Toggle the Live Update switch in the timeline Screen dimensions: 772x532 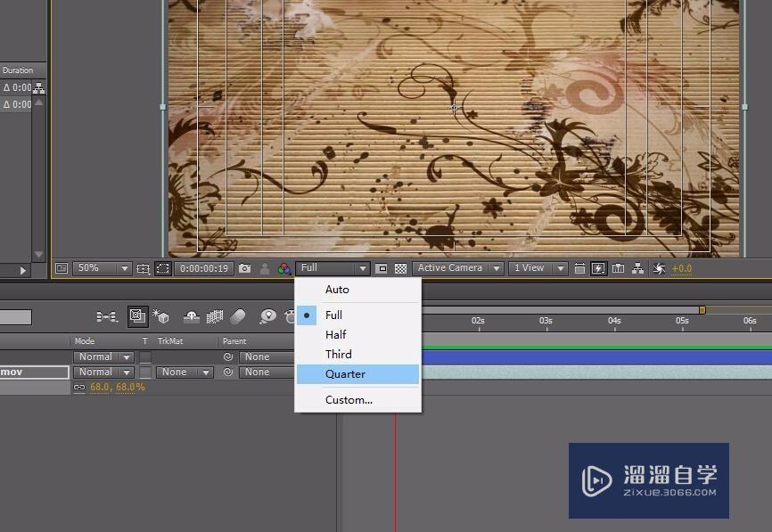(138, 316)
